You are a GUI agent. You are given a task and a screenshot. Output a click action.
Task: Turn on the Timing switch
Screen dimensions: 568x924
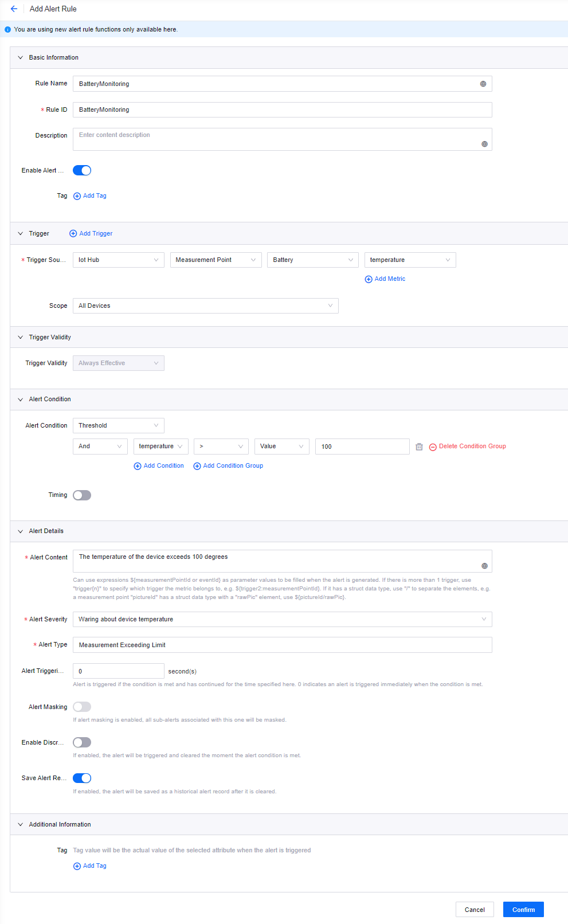click(x=82, y=495)
